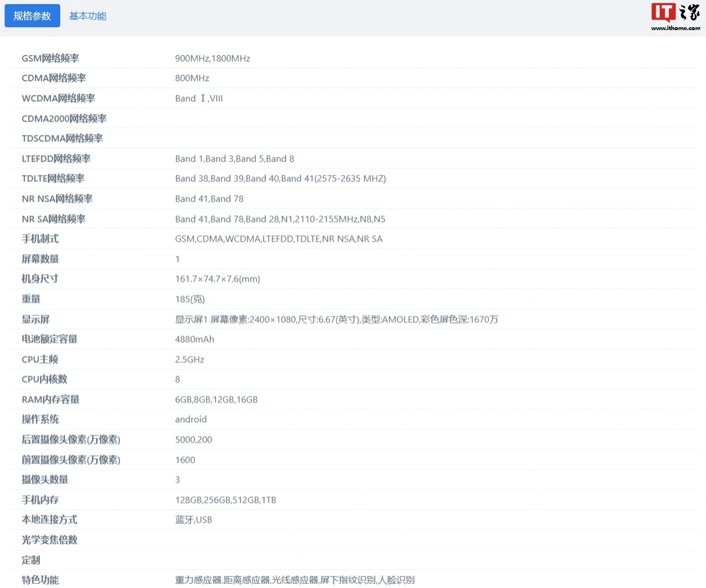Click the NR NSA网络频率 label
Viewport: 706px width, 588px height.
click(x=57, y=199)
